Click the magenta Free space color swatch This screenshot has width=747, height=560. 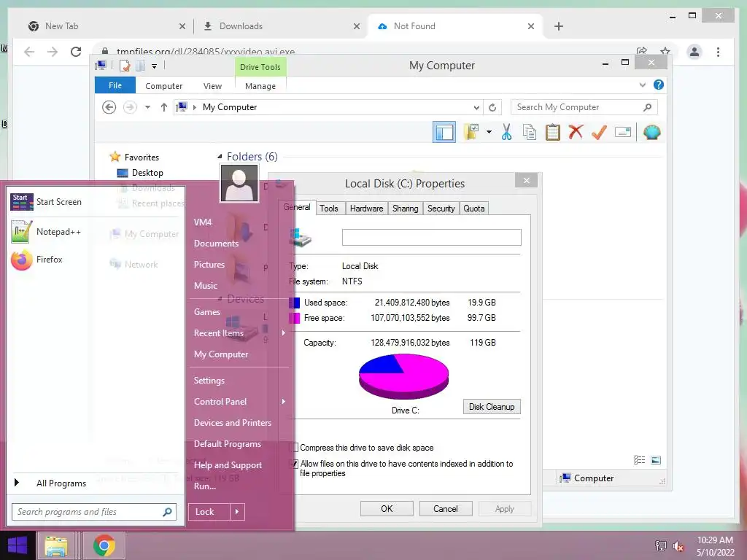click(x=295, y=318)
